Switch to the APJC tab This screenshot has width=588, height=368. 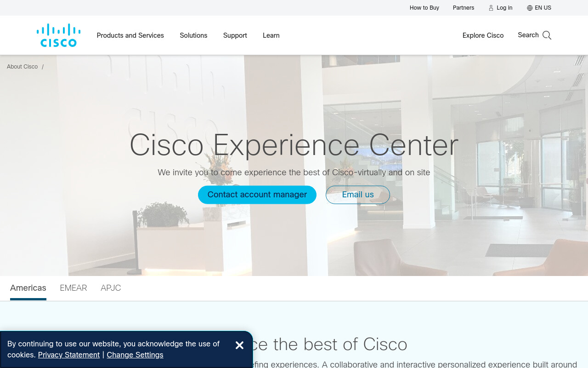111,288
